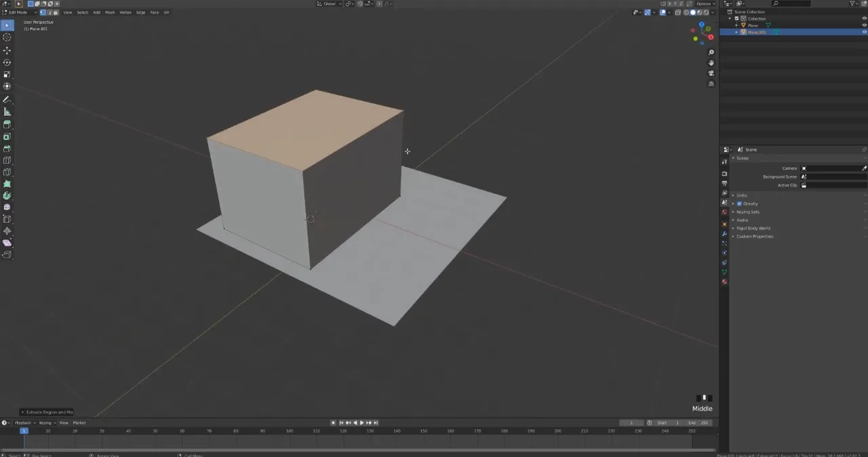
Task: Click the outliner search field
Action: 791,3
